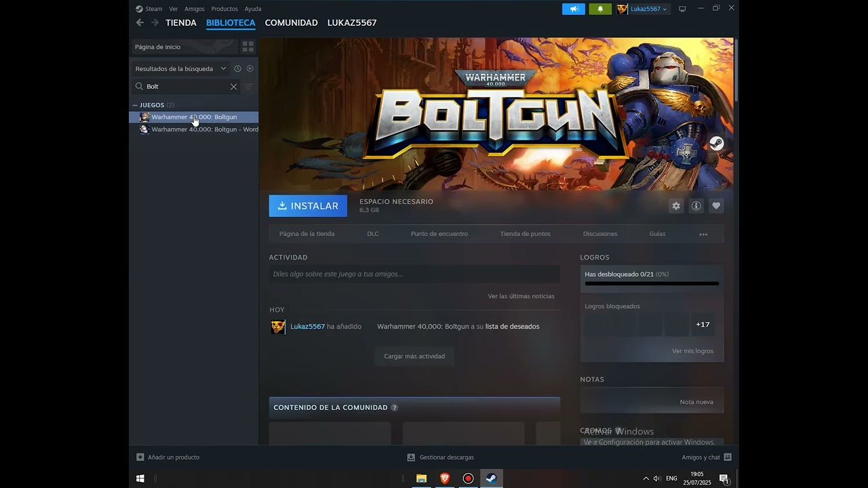Open the lista de deseados link
Viewport: 868px width, 488px height.
pos(512,327)
